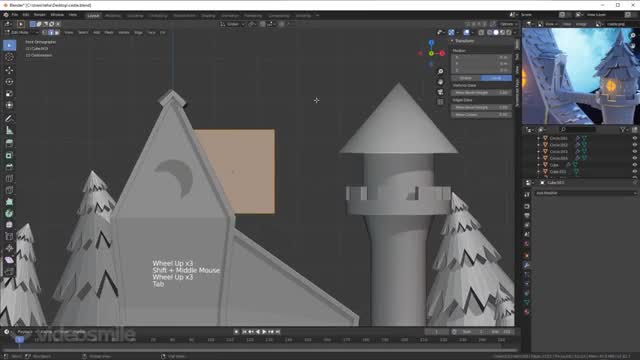Select the Rotate tool in the toolbar

9,82
